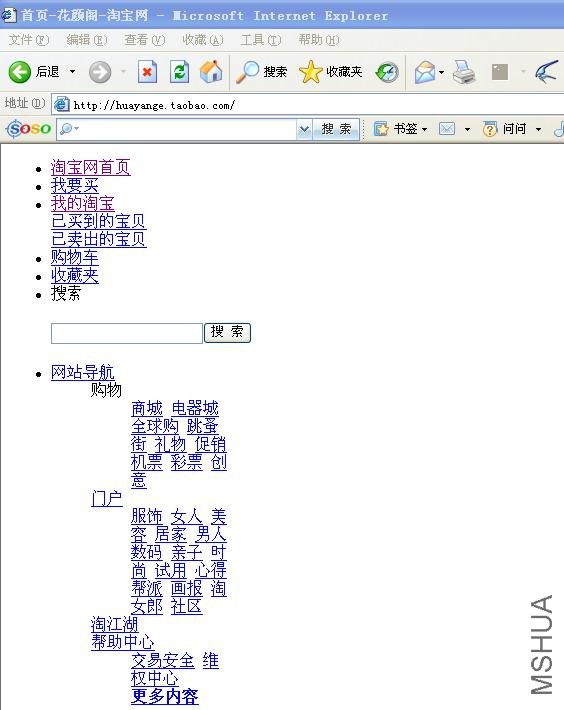Image resolution: width=564 pixels, height=710 pixels.
Task: Expand the 问问 dropdown arrow
Action: [x=539, y=130]
